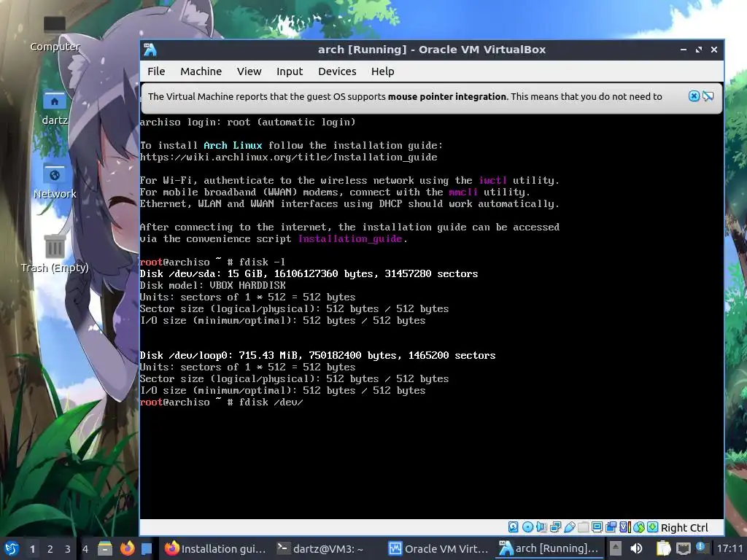Close the arch VirtualBox window
The image size is (747, 560).
(713, 50)
